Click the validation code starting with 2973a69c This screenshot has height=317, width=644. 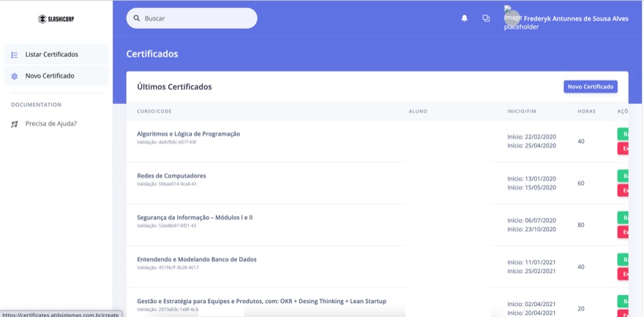[x=168, y=309]
